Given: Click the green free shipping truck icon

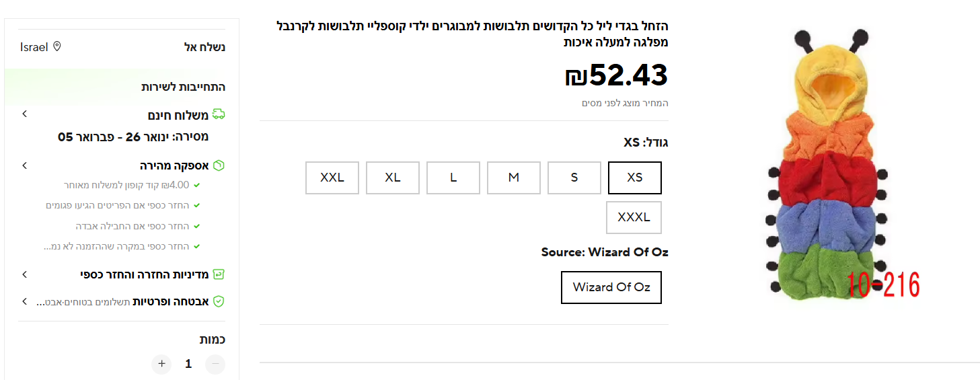Looking at the screenshot, I should [219, 114].
